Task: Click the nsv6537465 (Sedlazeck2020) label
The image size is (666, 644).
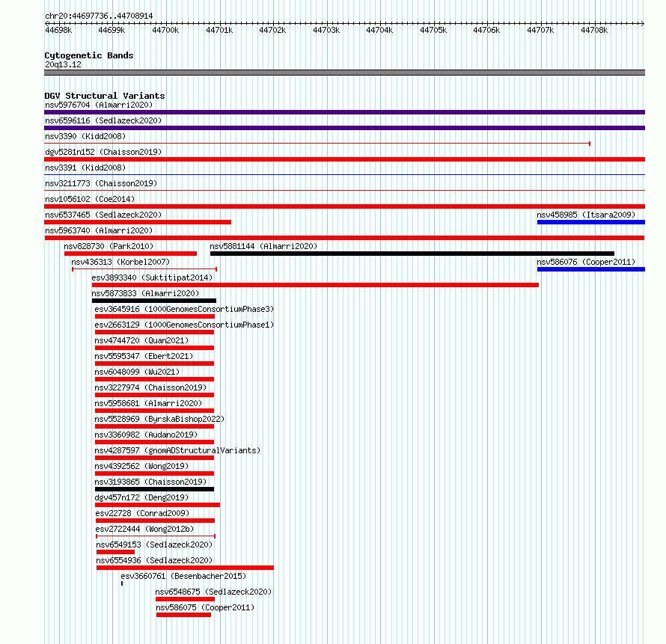Action: tap(103, 215)
